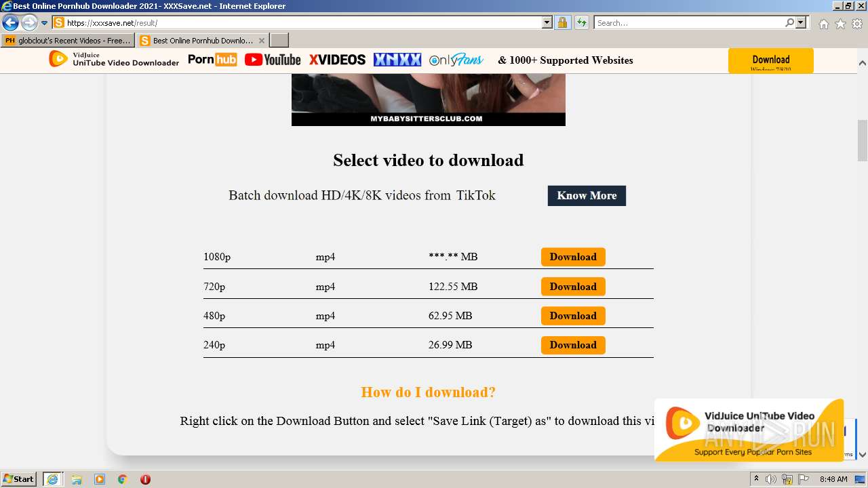Click the 8:48 AM system clock
Screen dimensions: 868x488
pos(833,479)
